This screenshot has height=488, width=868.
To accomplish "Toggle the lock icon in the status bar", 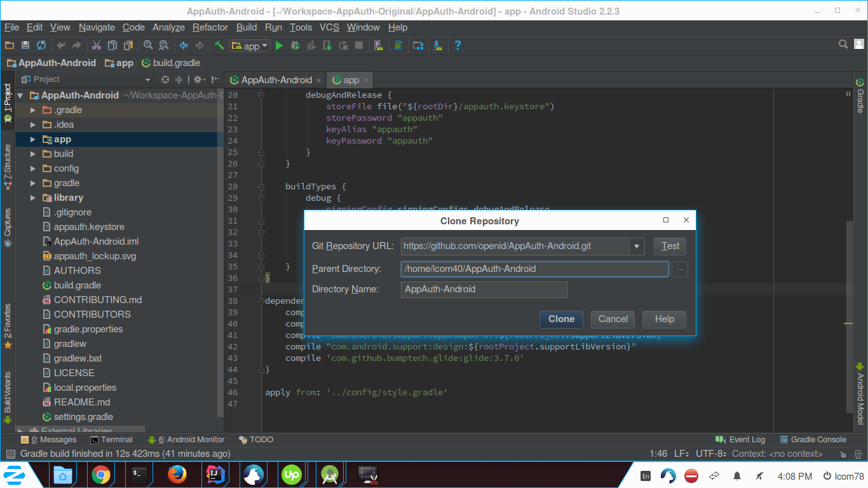I will coord(843,453).
